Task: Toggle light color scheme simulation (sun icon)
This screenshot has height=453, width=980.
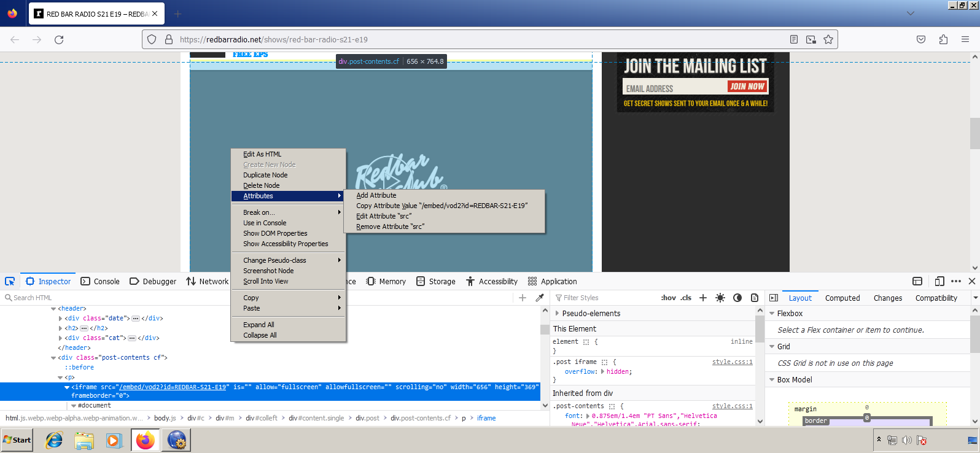Action: click(x=720, y=298)
